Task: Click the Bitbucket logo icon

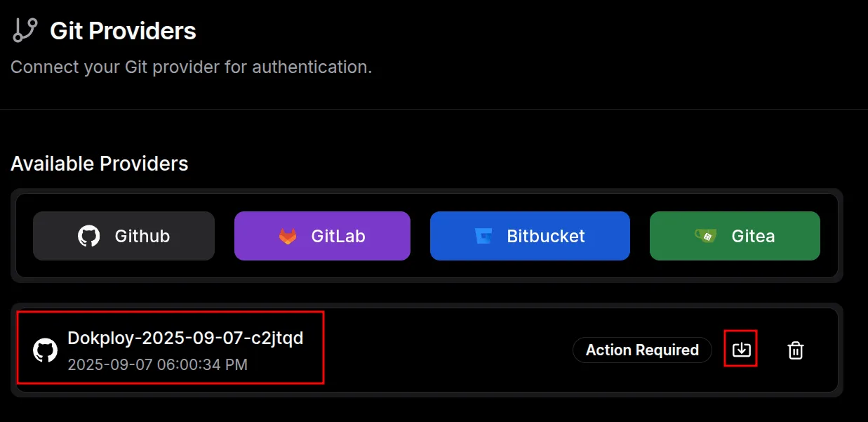Action: click(484, 236)
